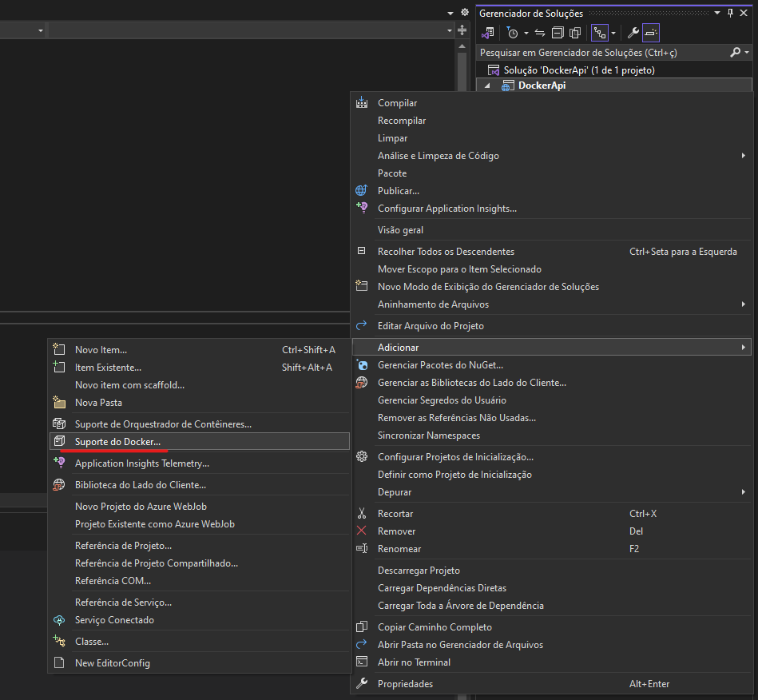Click the editor split window handle icon
This screenshot has height=700, width=758.
pyautogui.click(x=462, y=30)
